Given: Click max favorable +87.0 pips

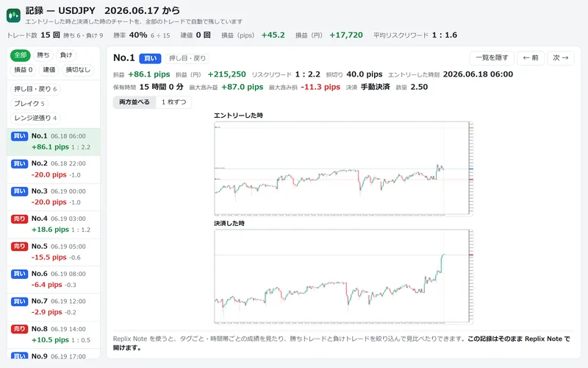Looking at the screenshot, I should click(243, 87).
